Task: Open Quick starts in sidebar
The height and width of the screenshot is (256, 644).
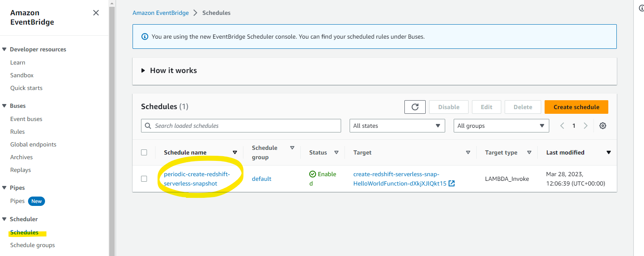Action: (x=26, y=88)
